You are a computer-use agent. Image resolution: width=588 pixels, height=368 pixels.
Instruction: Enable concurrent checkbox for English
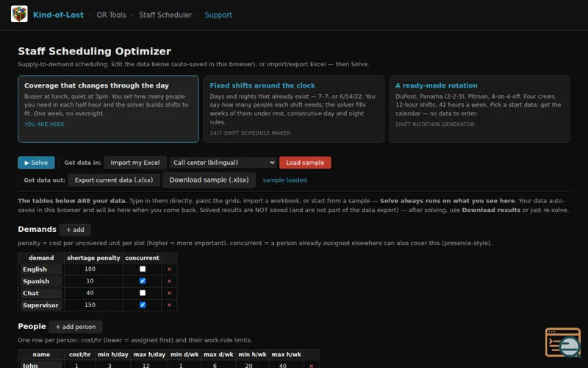pos(143,269)
